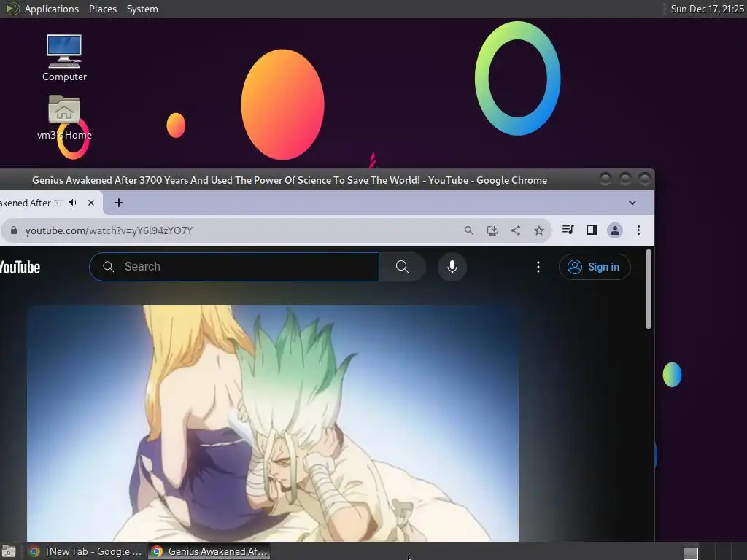
Task: Open the System menu
Action: (x=142, y=9)
